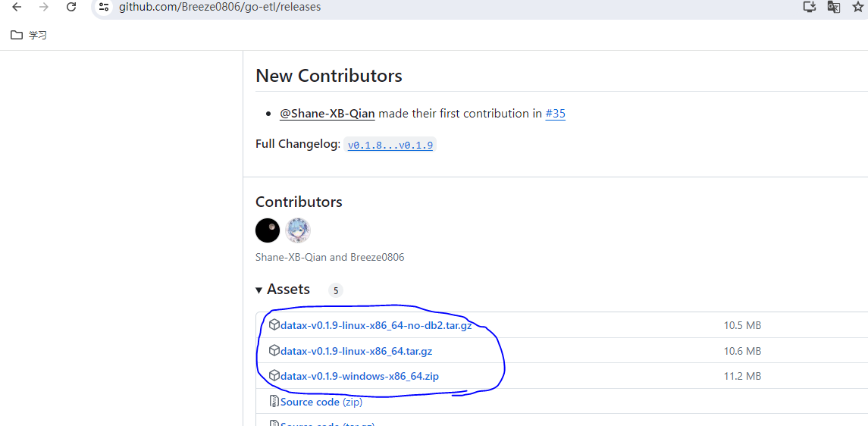
Task: Download datax-v0.1.9-linux-x86_64-no-db2.tar.gz
Action: click(377, 325)
